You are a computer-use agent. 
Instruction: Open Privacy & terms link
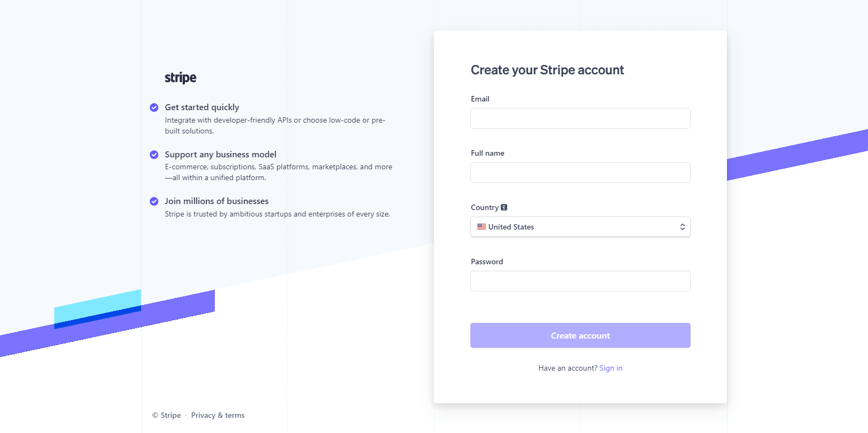tap(218, 415)
